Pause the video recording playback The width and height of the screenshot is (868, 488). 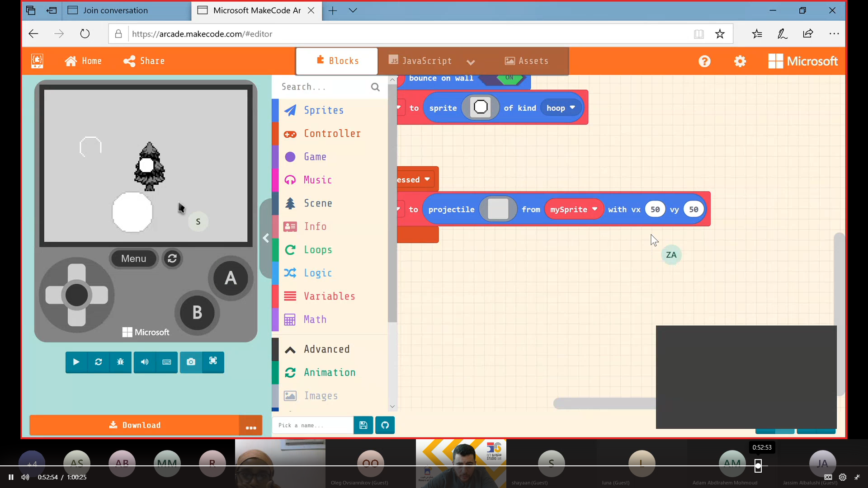click(11, 477)
